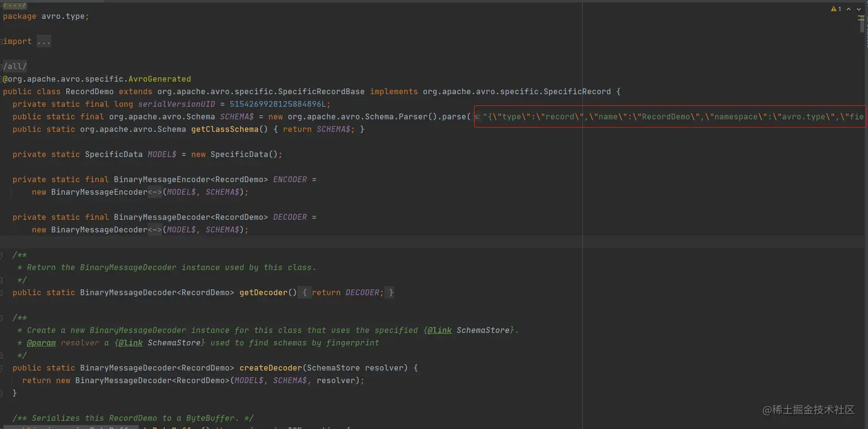
Task: Click the class name RecordDemo in declaration
Action: click(90, 91)
